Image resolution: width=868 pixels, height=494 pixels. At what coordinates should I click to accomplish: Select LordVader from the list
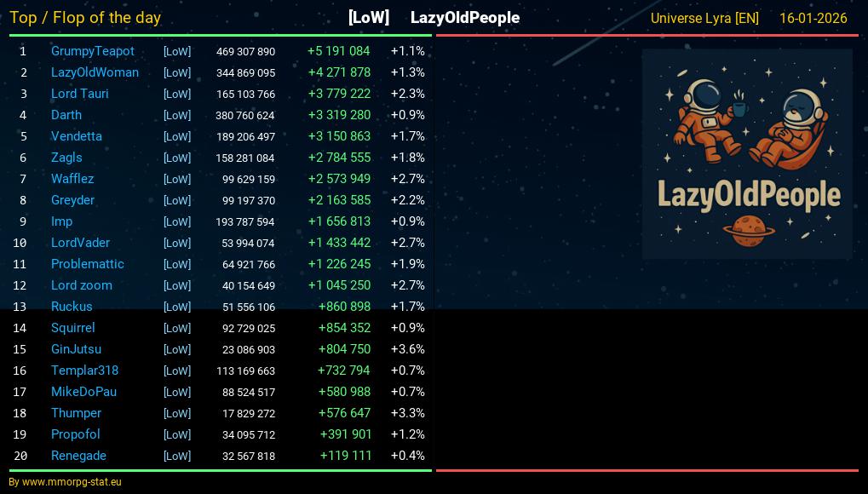coord(80,243)
